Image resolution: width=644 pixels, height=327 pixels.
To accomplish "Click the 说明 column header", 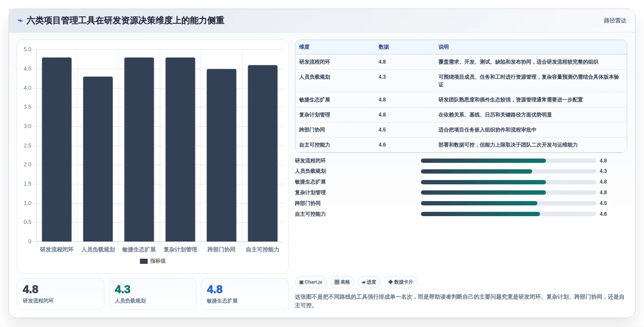I will [444, 47].
